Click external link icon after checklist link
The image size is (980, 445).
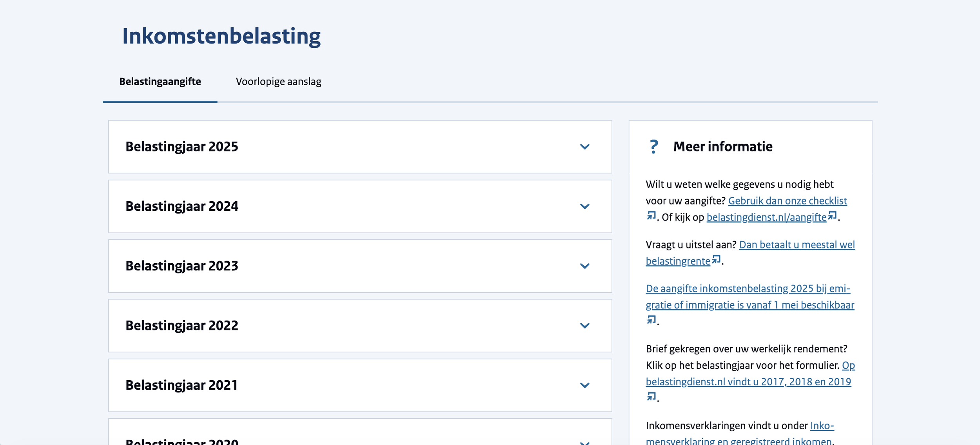651,216
